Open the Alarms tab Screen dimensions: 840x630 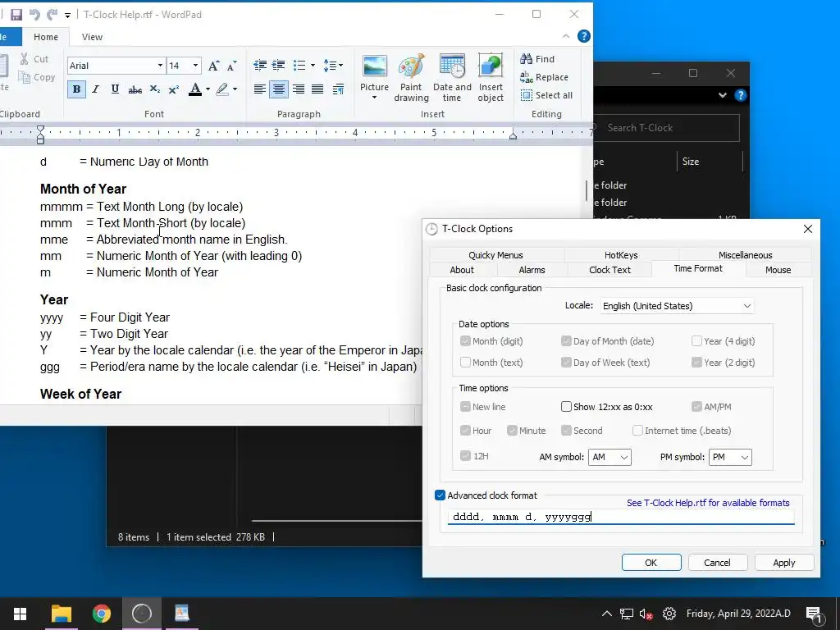(532, 270)
